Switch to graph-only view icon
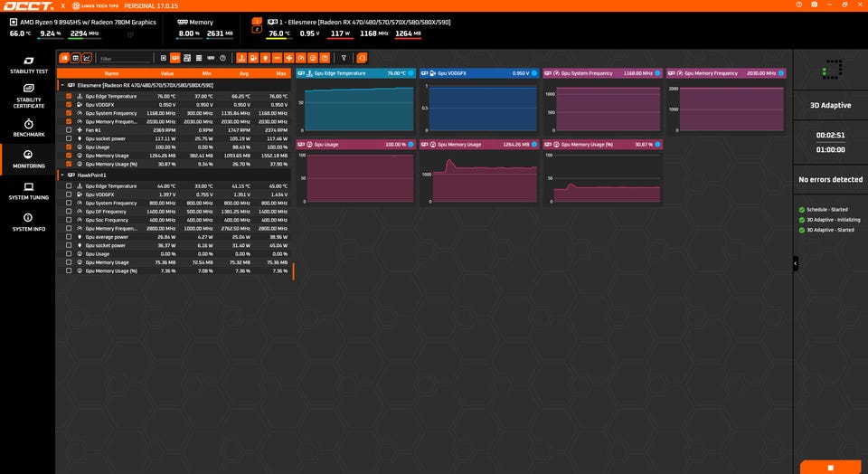The width and height of the screenshot is (868, 474). pyautogui.click(x=87, y=58)
